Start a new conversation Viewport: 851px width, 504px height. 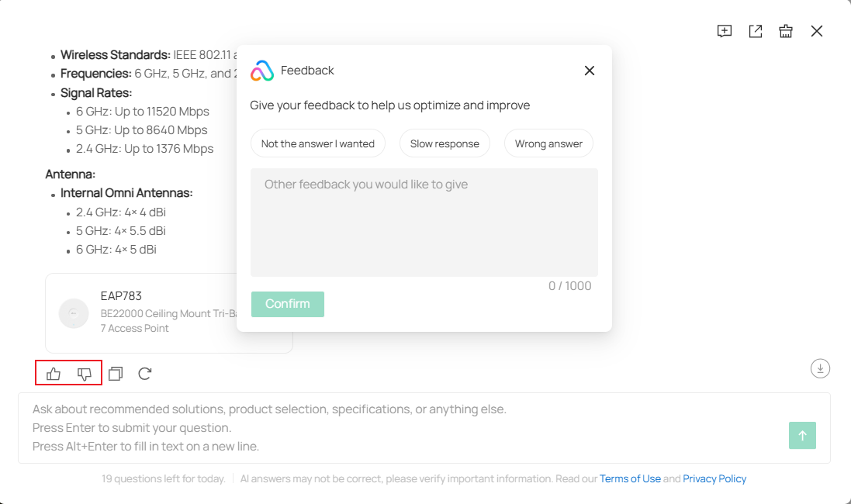(x=724, y=31)
